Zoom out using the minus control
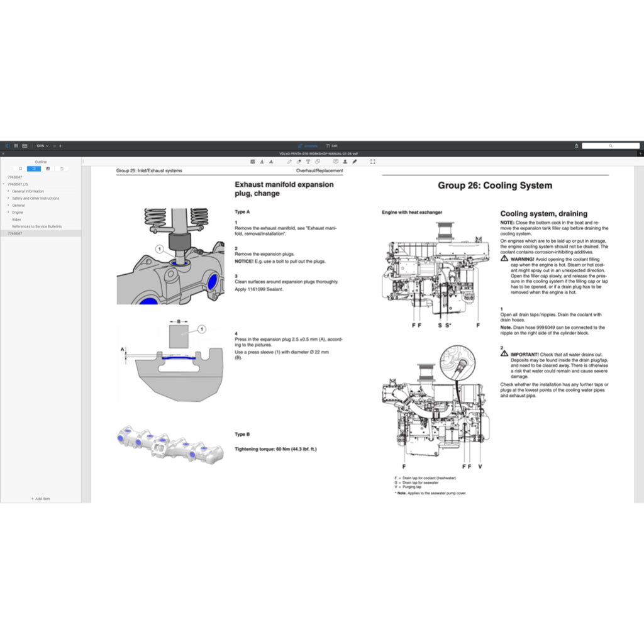 55,145
